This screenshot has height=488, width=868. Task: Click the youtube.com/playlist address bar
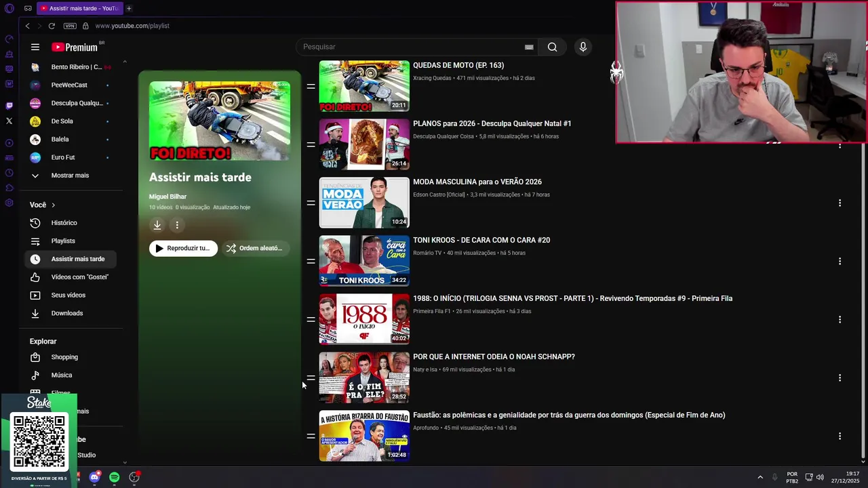(x=132, y=26)
